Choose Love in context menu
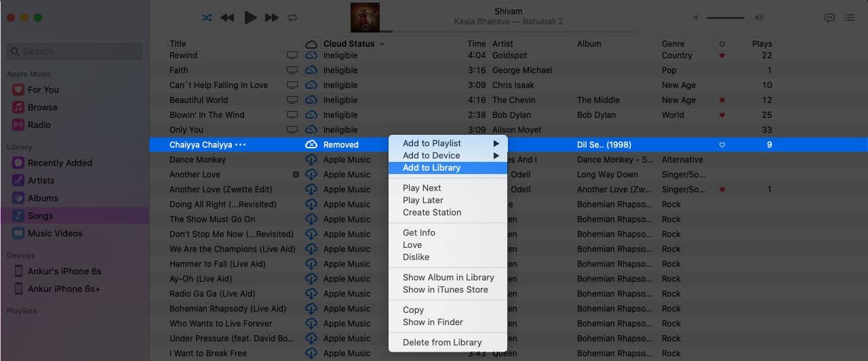This screenshot has width=868, height=361. (x=448, y=245)
